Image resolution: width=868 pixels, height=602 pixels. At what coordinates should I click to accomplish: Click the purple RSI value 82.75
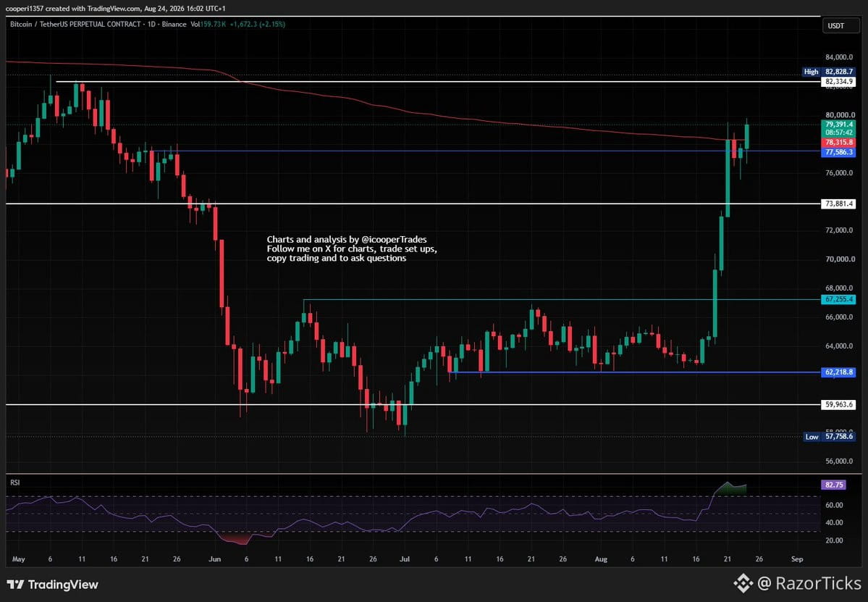[x=834, y=485]
